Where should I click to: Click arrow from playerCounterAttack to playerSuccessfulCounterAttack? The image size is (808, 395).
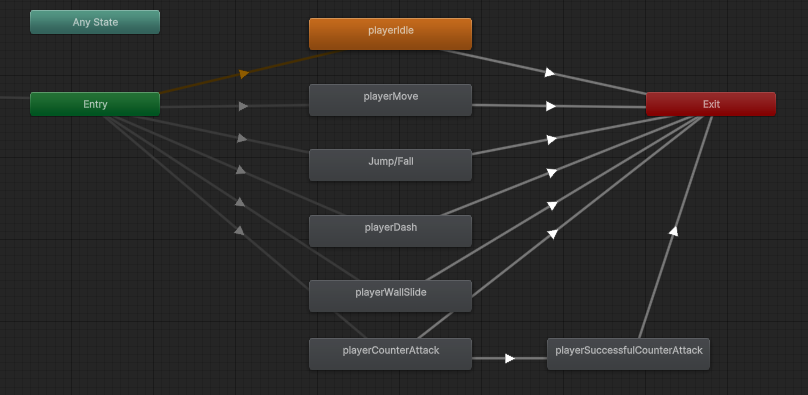[510, 358]
